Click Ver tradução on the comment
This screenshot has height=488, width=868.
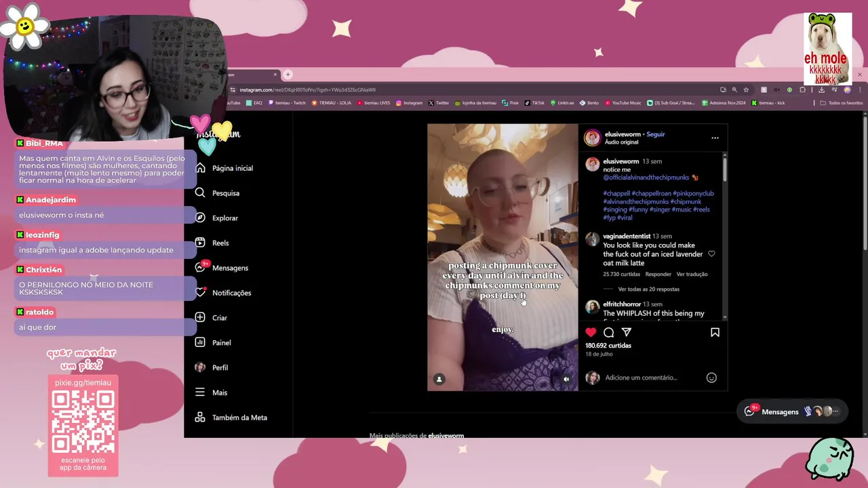coord(692,274)
